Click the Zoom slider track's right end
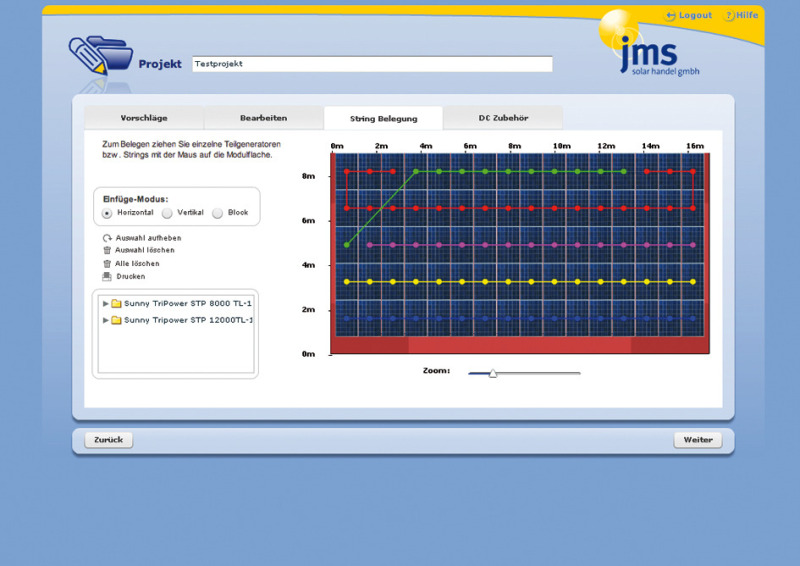The height and width of the screenshot is (566, 800). point(579,373)
